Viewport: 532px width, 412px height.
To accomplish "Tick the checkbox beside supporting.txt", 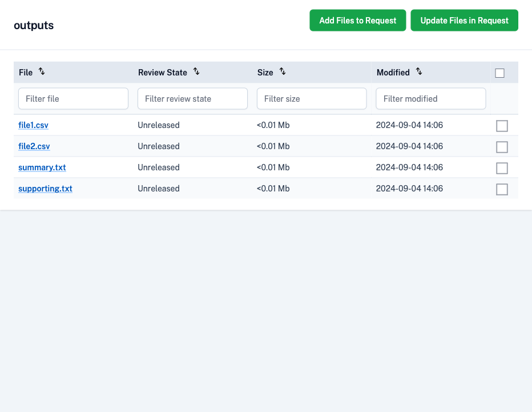I will (502, 189).
